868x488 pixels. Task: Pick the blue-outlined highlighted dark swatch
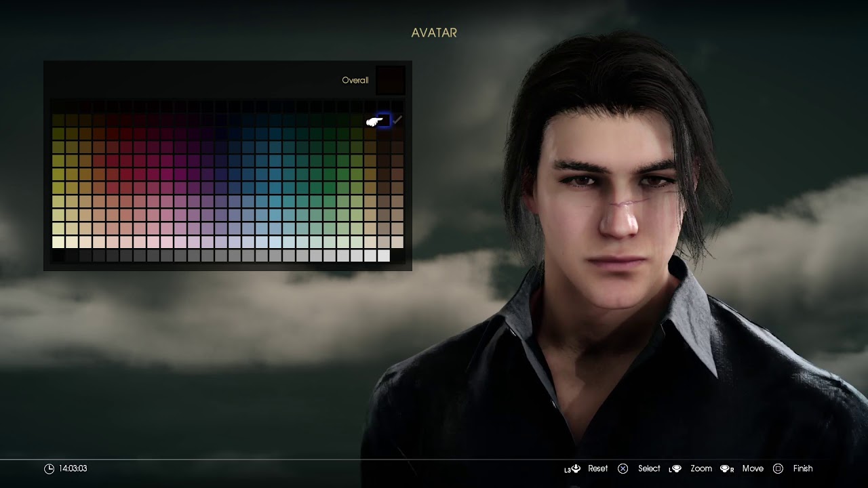[384, 120]
